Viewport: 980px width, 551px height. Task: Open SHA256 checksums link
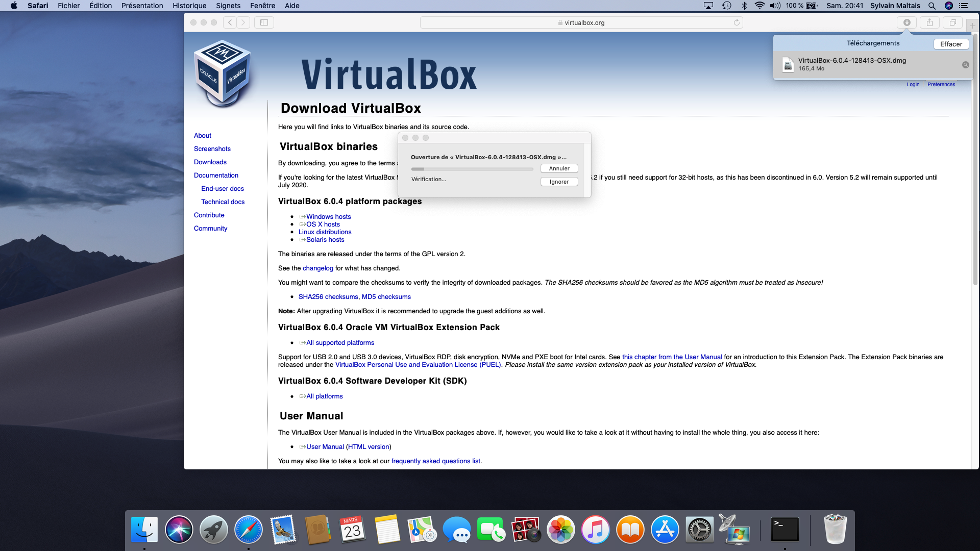tap(328, 297)
